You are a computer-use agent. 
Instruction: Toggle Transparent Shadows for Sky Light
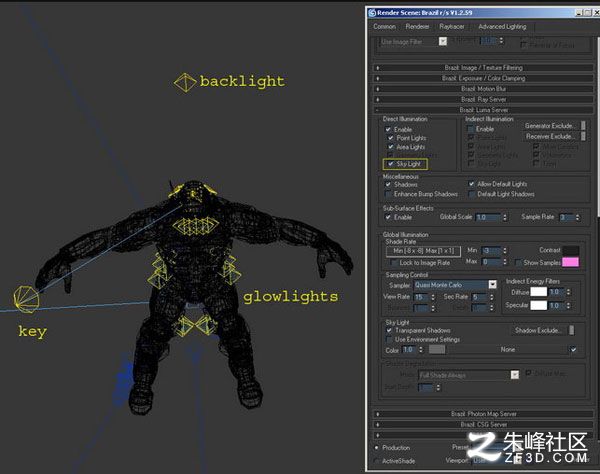click(389, 330)
